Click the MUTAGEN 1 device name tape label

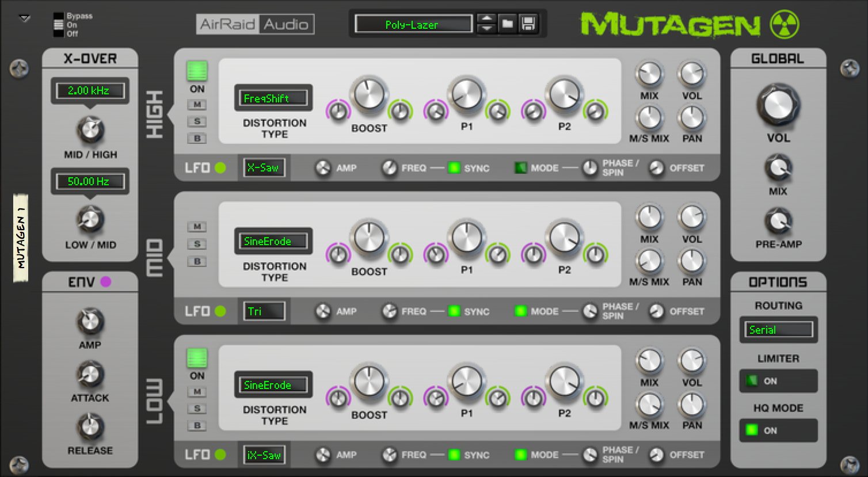point(21,238)
